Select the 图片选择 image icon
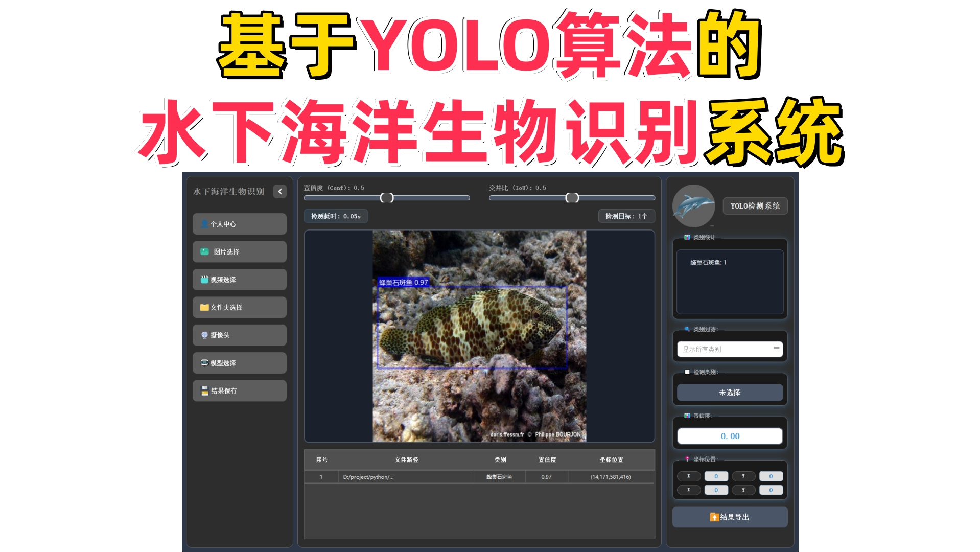980x552 pixels. pyautogui.click(x=203, y=251)
